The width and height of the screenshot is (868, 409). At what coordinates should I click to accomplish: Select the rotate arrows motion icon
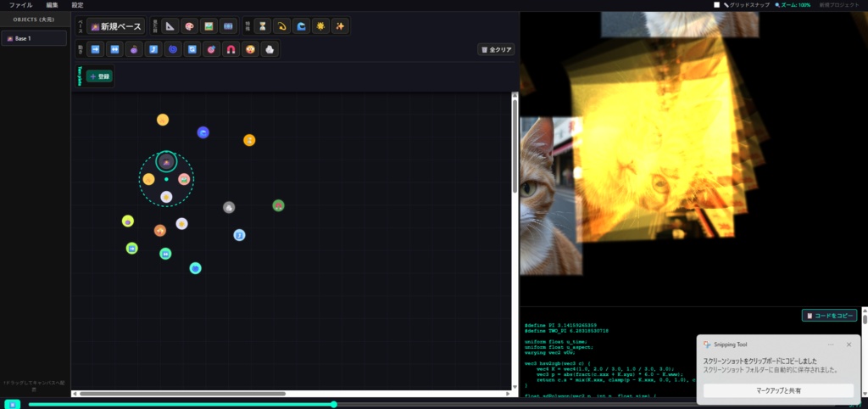click(192, 49)
